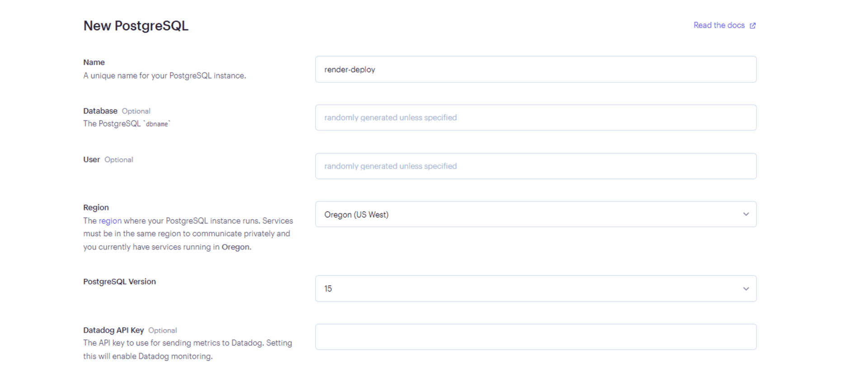Click the New PostgreSQL page heading
This screenshot has height=376, width=868.
coord(136,26)
